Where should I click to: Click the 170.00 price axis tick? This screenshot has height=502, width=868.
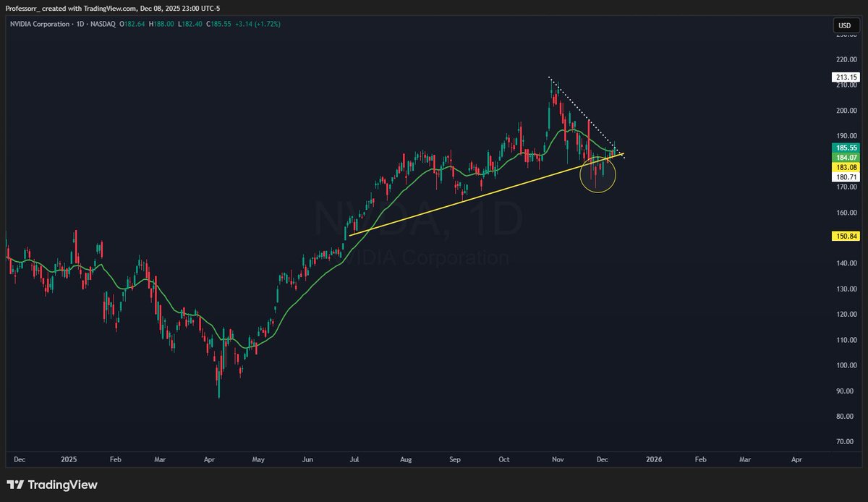click(x=846, y=187)
